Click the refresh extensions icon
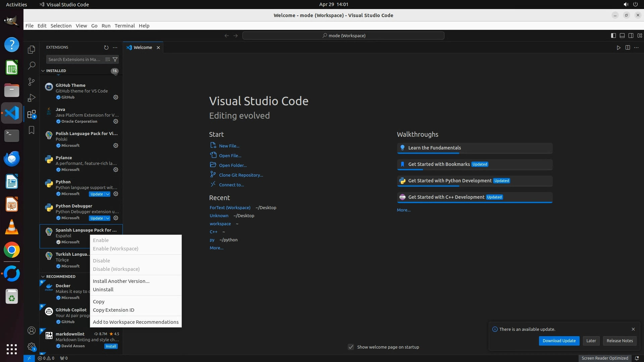 pos(106,48)
